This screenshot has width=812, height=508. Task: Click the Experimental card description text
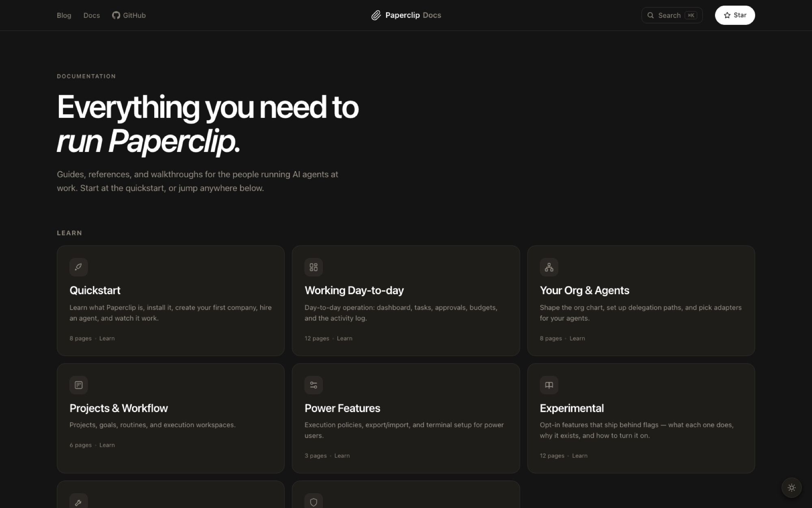click(637, 430)
